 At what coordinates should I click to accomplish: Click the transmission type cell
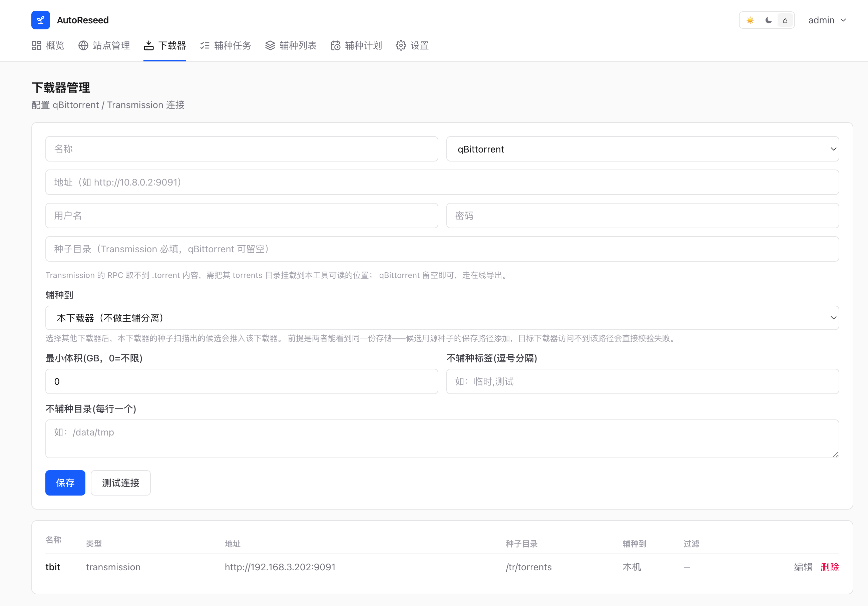tap(113, 567)
